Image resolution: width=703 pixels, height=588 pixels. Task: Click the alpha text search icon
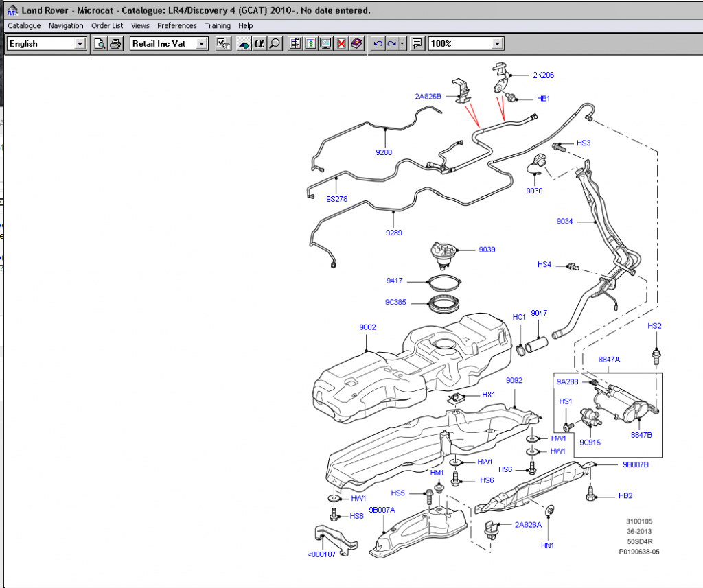click(x=259, y=43)
